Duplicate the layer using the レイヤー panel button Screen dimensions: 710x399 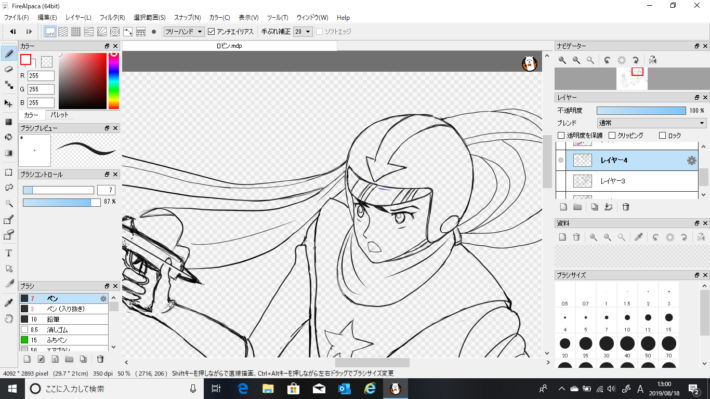coord(594,207)
